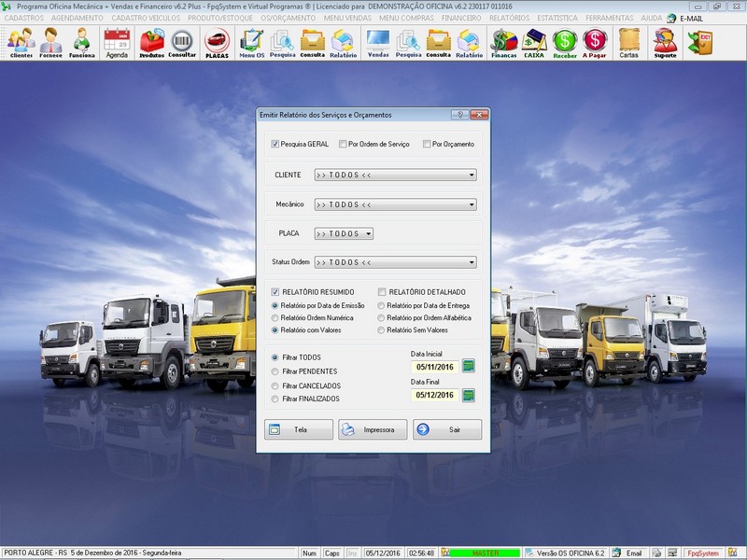Click Relatório icon next to OS Consulta
Screen dimensions: 747x560
(343, 43)
